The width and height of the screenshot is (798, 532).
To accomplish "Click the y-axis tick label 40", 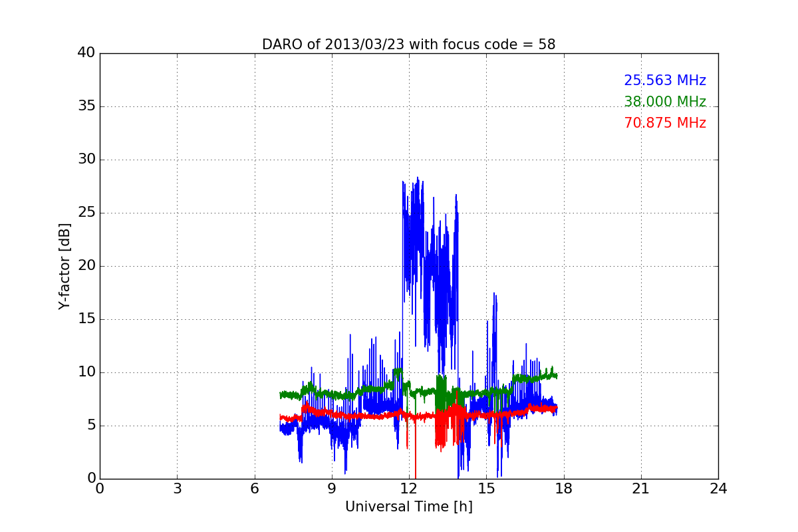I will (86, 53).
